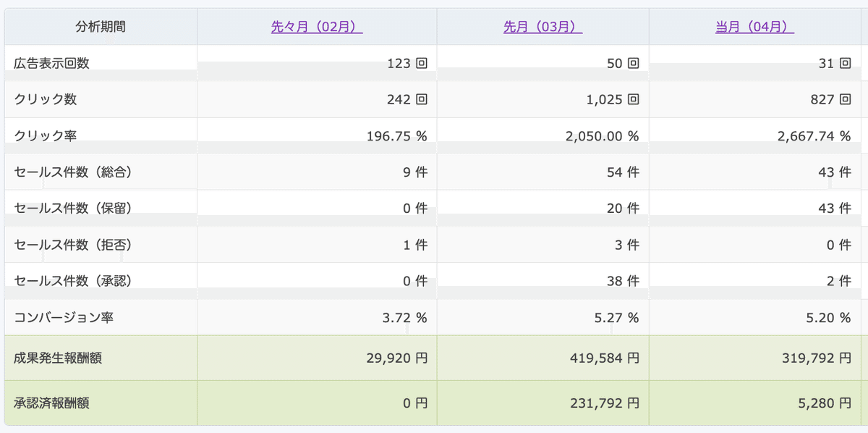Click the 分析期間 header cell
This screenshot has width=868, height=433.
[x=101, y=28]
